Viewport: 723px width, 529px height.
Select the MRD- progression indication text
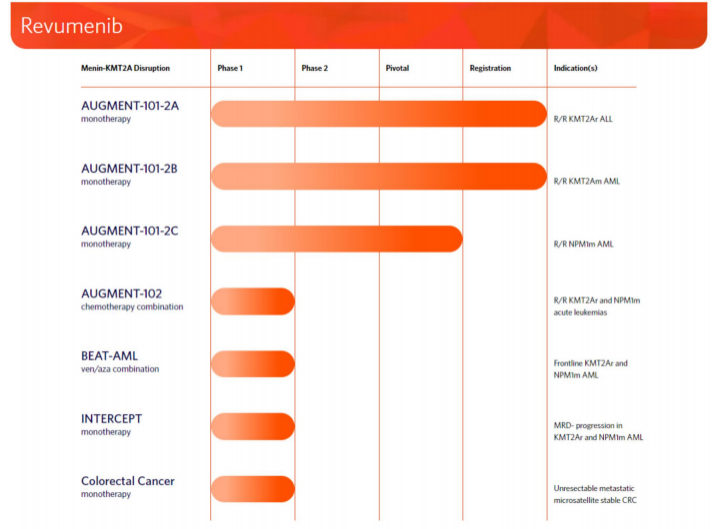[599, 431]
